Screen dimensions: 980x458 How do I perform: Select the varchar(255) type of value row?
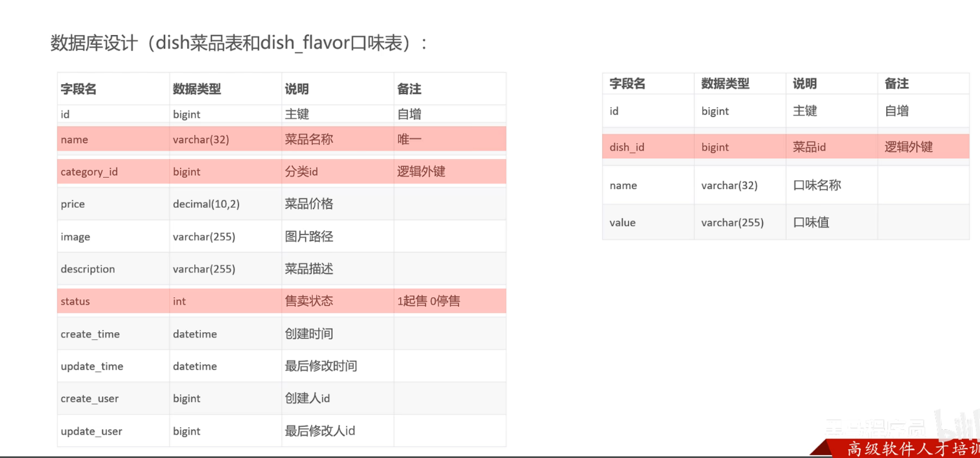coord(733,223)
